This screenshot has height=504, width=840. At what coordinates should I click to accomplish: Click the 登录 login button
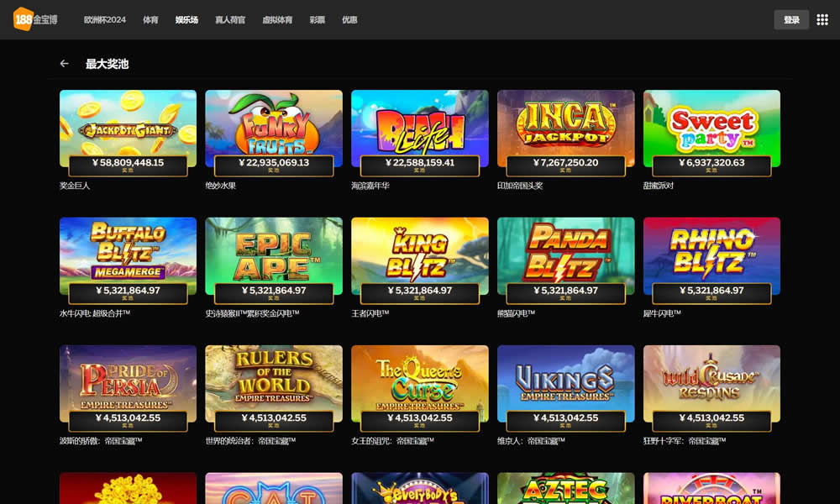point(791,20)
